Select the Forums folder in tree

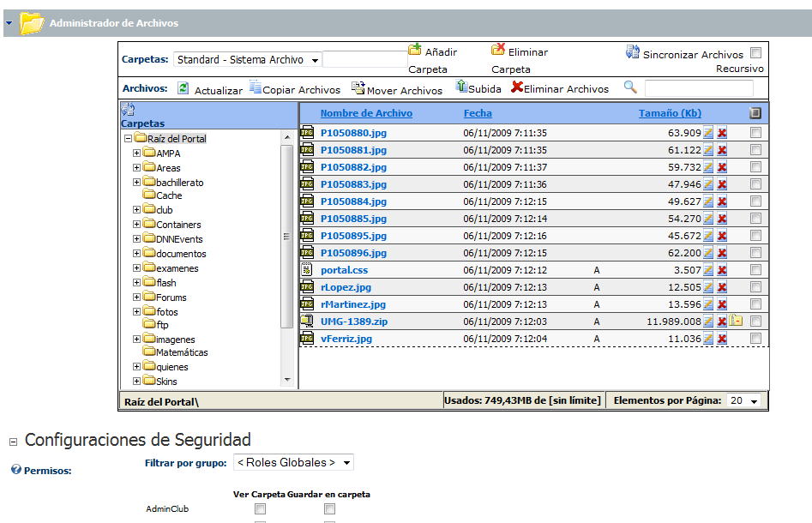coord(171,298)
